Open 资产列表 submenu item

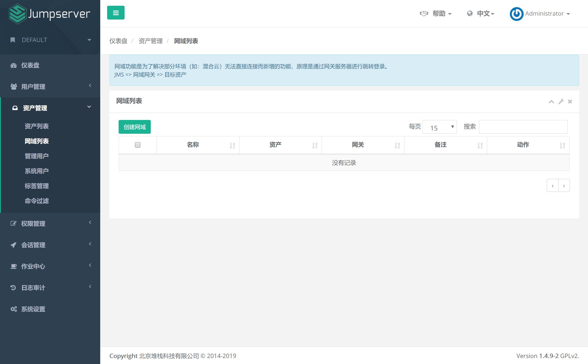pyautogui.click(x=37, y=126)
